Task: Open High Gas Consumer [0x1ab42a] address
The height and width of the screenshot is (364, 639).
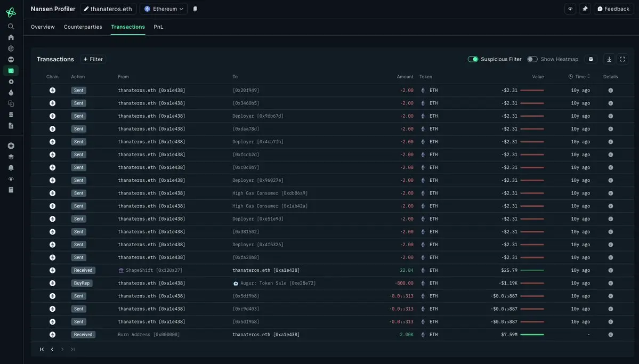Action: coord(270,206)
